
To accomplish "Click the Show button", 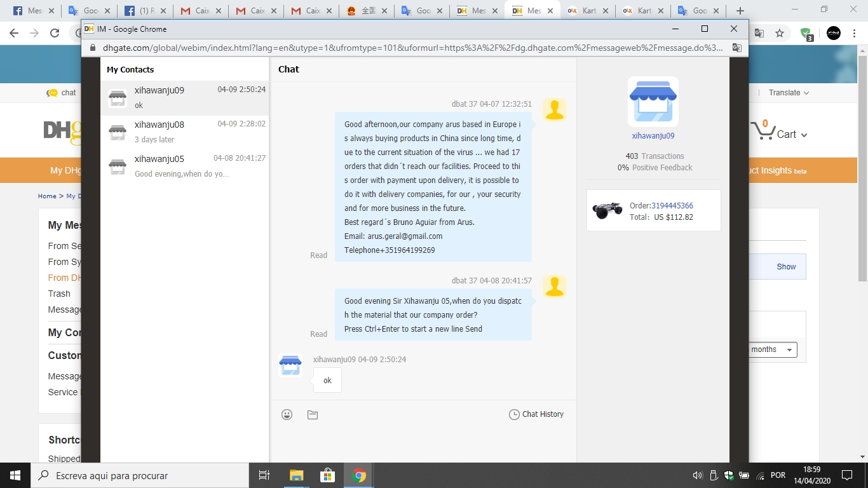I will tap(785, 266).
